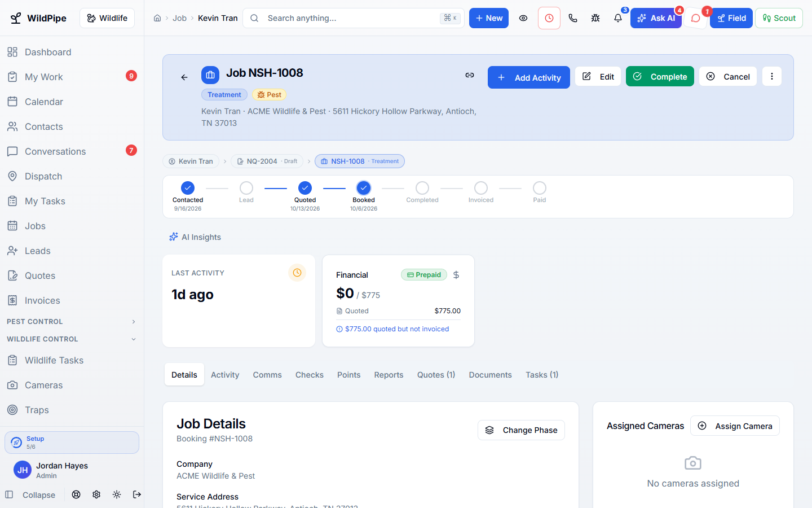Toggle light/dark theme sun icon
The height and width of the screenshot is (508, 812).
point(117,494)
